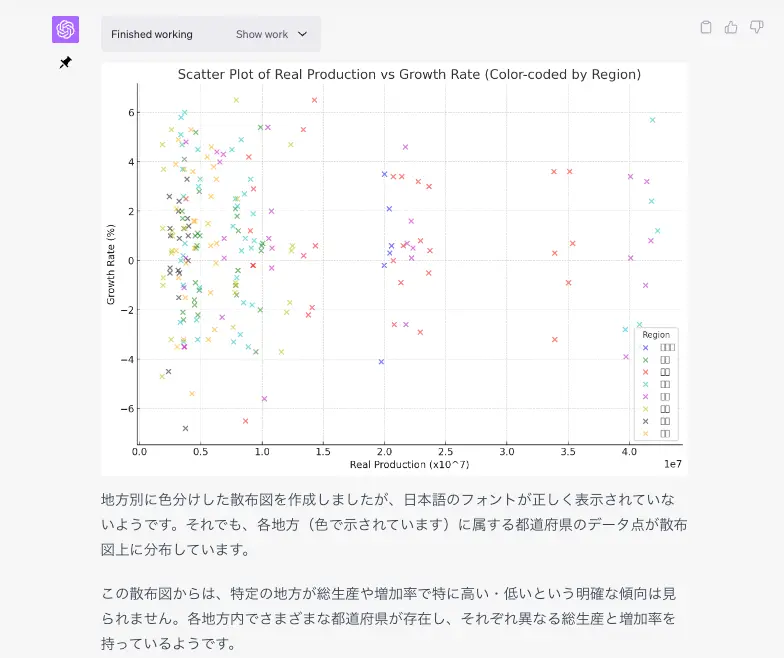Give the response a thumbs down
Viewport: 784px width, 658px height.
click(756, 27)
